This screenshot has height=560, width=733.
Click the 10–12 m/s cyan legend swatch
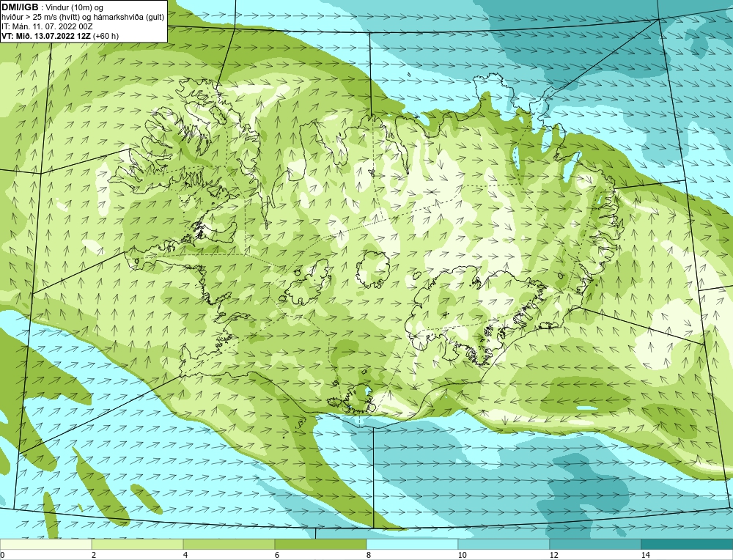[x=504, y=544]
